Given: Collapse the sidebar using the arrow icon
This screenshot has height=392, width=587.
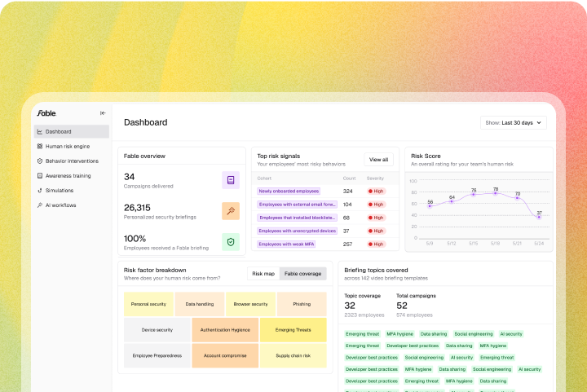Looking at the screenshot, I should (x=103, y=113).
